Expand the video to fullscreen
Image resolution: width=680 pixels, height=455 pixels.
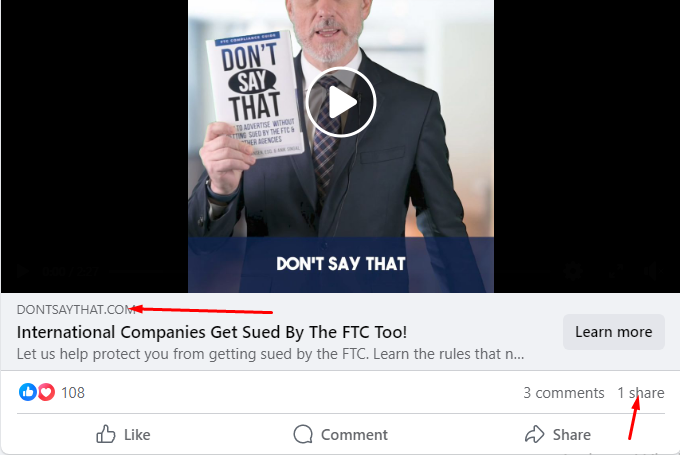(617, 271)
